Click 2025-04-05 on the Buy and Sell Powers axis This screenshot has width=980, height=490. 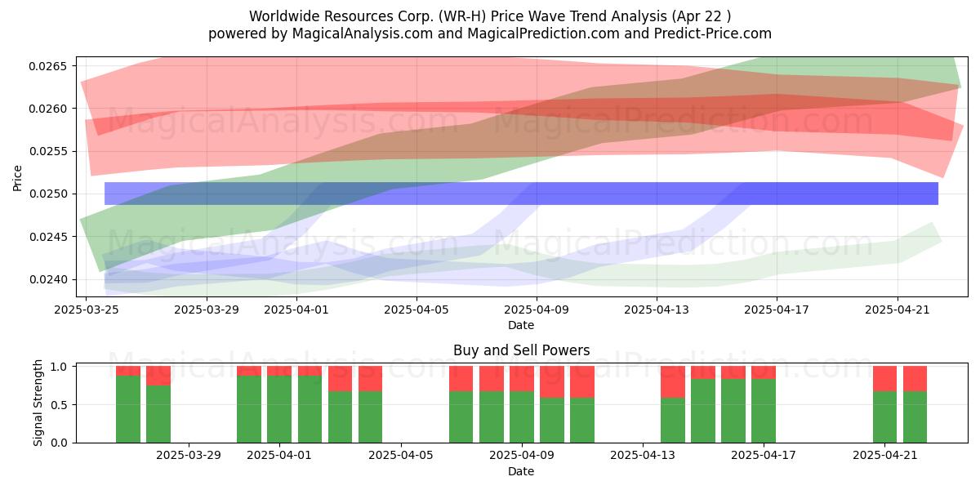(400, 456)
